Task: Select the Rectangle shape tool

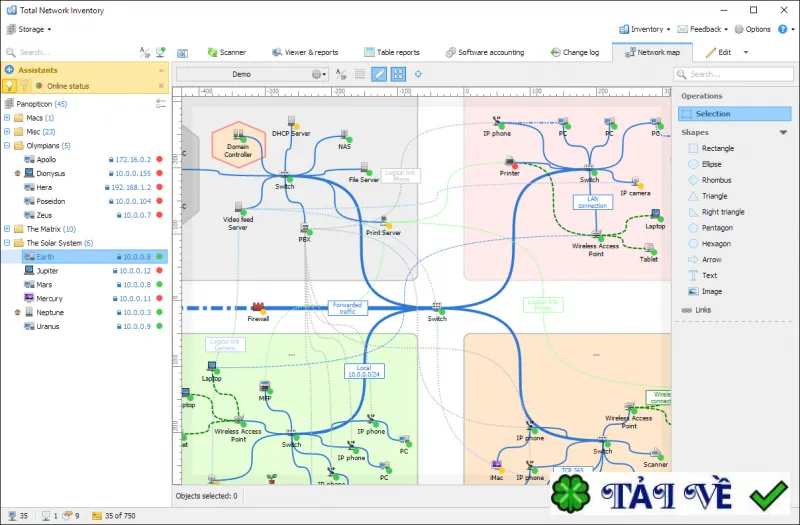Action: (711, 148)
